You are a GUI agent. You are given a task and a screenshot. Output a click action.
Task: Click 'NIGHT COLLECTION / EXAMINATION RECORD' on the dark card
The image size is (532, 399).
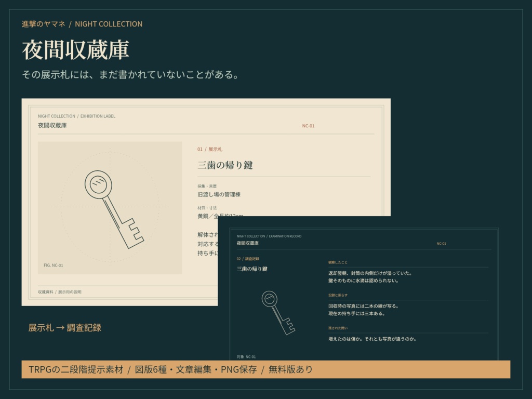(269, 236)
